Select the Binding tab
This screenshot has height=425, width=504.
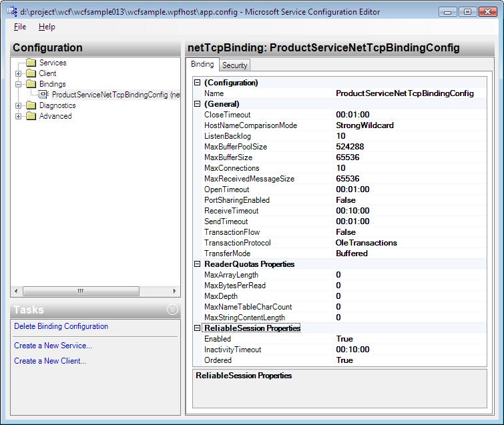202,64
